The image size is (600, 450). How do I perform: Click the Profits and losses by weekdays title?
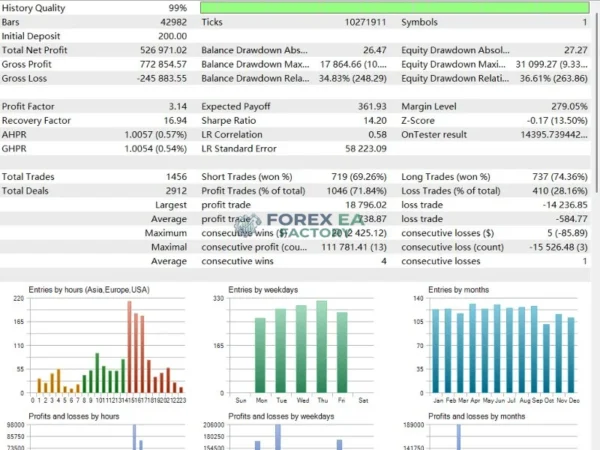point(281,416)
